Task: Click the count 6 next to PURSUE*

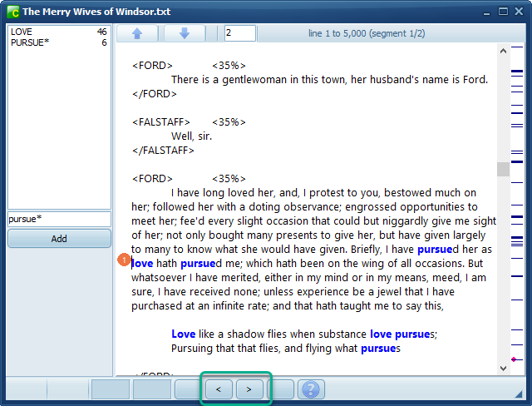Action: (x=104, y=42)
